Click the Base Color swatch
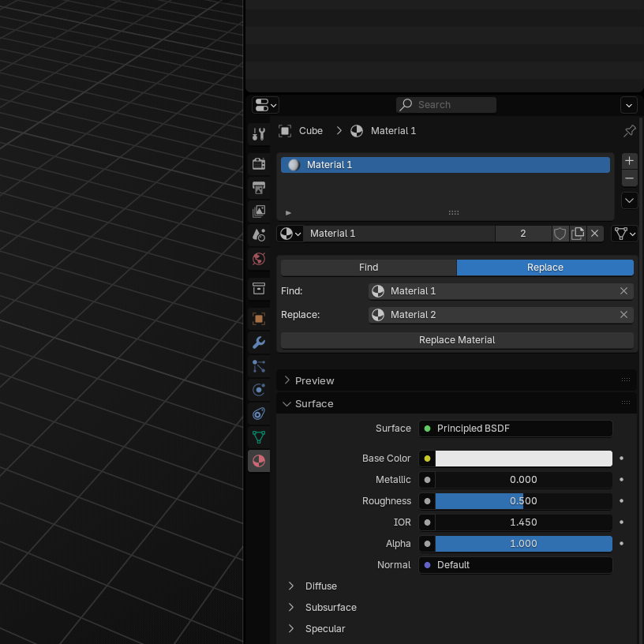The width and height of the screenshot is (644, 644). coord(523,459)
